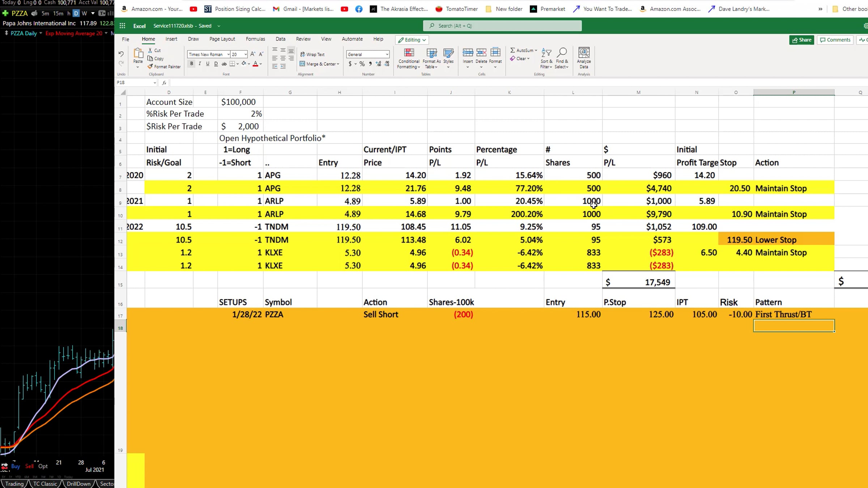Toggle Bold formatting

(192, 64)
